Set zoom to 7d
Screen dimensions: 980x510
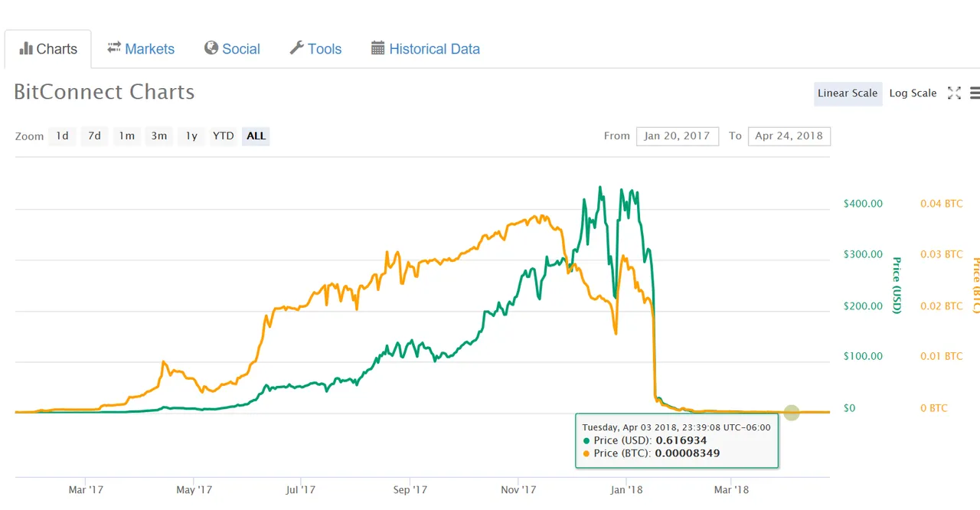[94, 136]
